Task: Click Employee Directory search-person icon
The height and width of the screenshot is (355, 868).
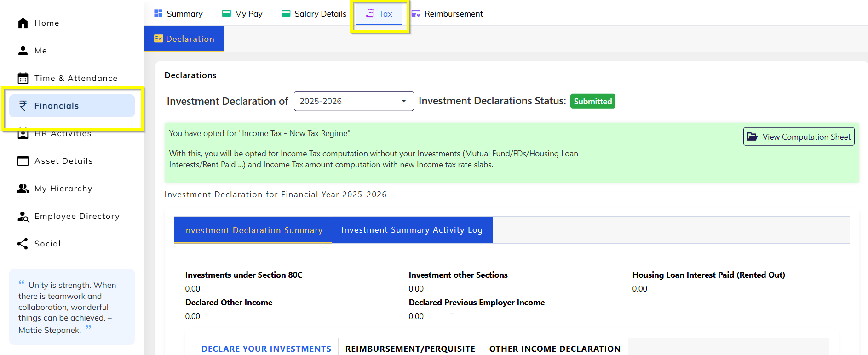Action: (23, 216)
